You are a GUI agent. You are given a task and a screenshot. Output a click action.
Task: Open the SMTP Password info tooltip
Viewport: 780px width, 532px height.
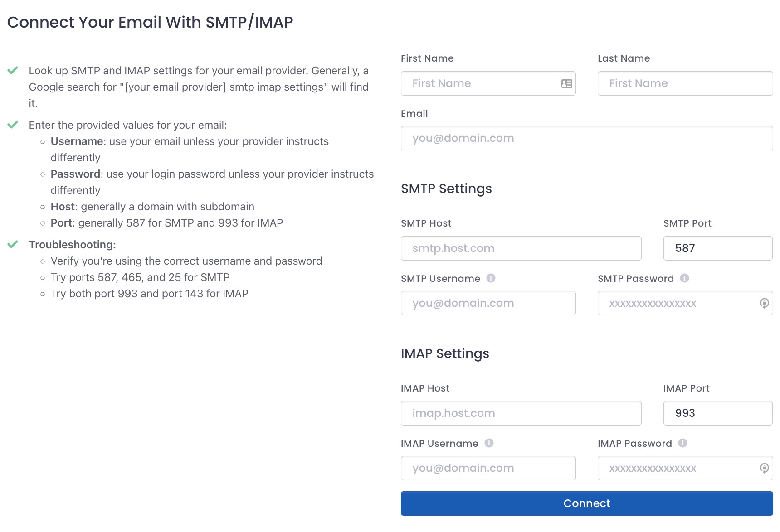(685, 278)
